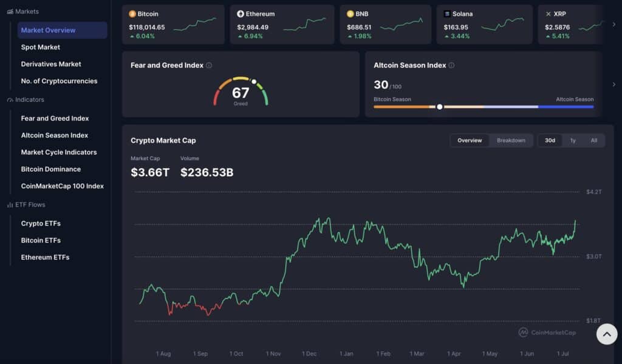The image size is (622, 364).
Task: Click the Bitcoin price $118,014.65
Action: pyautogui.click(x=147, y=27)
